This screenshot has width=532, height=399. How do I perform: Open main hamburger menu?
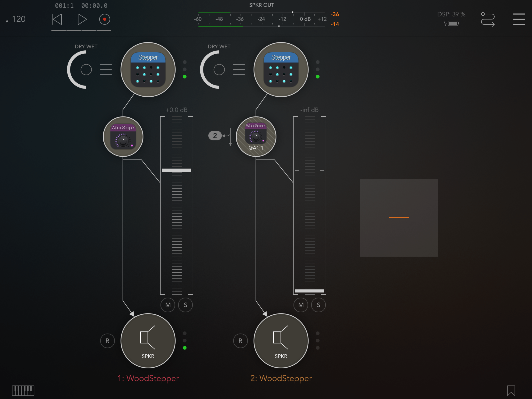pyautogui.click(x=519, y=19)
